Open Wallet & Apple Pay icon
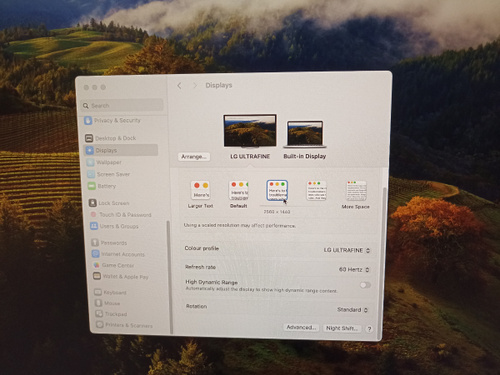The height and width of the screenshot is (375, 500). pyautogui.click(x=97, y=276)
